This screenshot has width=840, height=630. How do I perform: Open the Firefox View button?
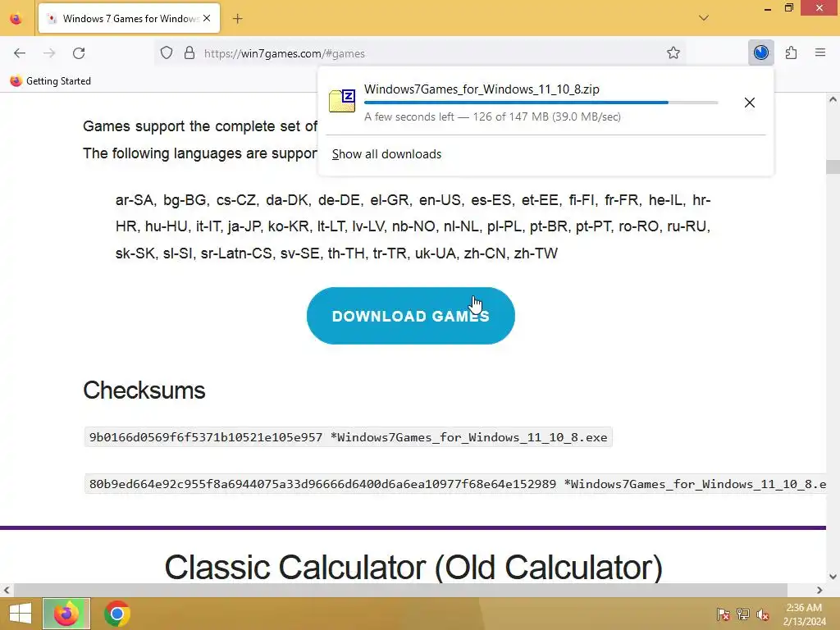[x=16, y=19]
